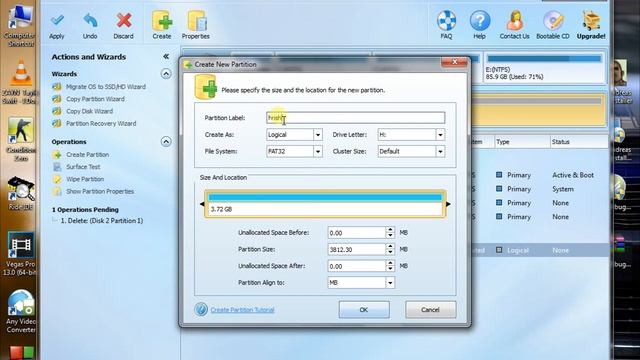
Task: Decrease Unallocated Space Before with down stepper
Action: pyautogui.click(x=390, y=236)
